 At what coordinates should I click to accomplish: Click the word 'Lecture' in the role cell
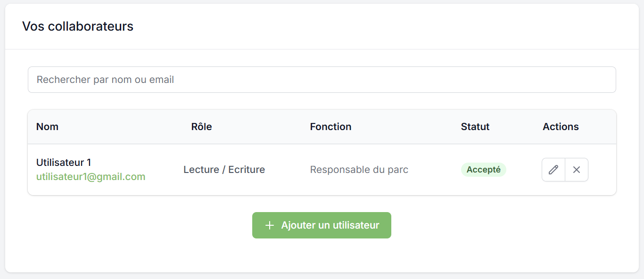click(x=201, y=170)
